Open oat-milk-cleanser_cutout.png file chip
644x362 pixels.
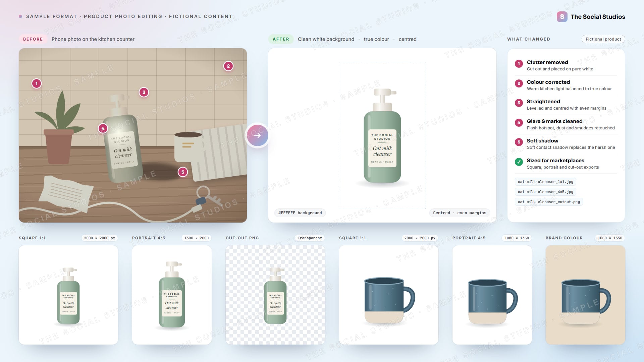click(549, 202)
